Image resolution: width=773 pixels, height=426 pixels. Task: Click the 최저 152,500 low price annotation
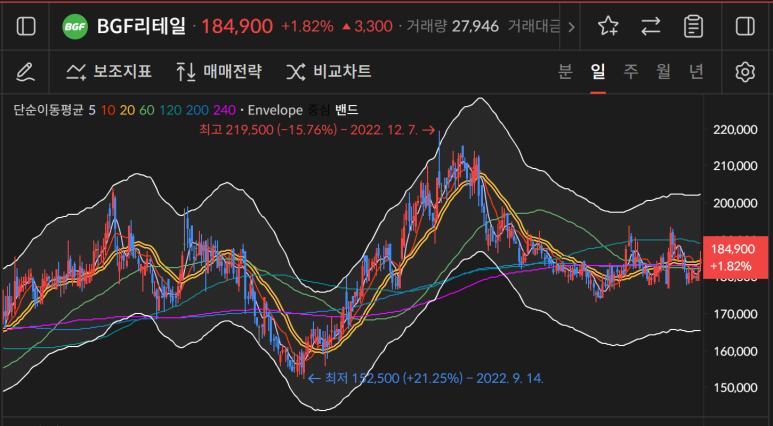[x=425, y=379]
